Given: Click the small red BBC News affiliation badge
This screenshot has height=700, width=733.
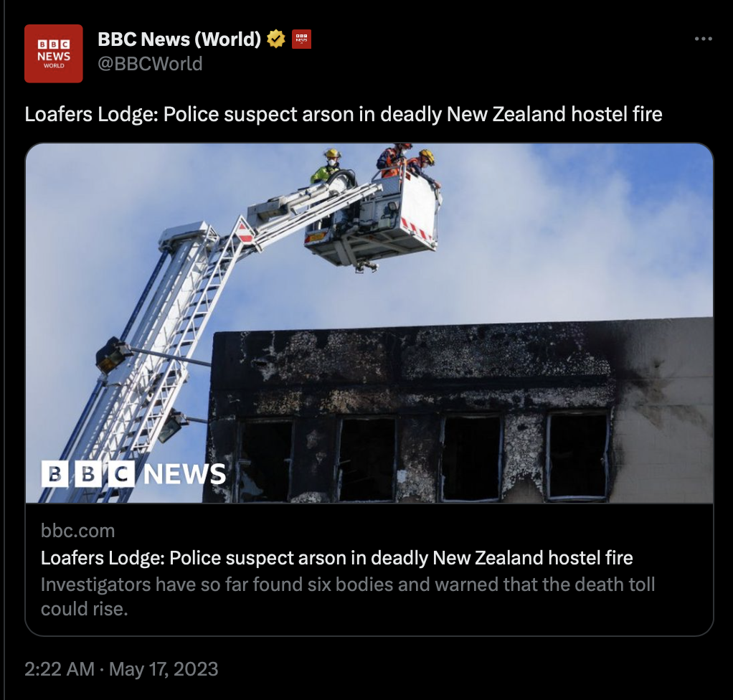Looking at the screenshot, I should point(301,39).
